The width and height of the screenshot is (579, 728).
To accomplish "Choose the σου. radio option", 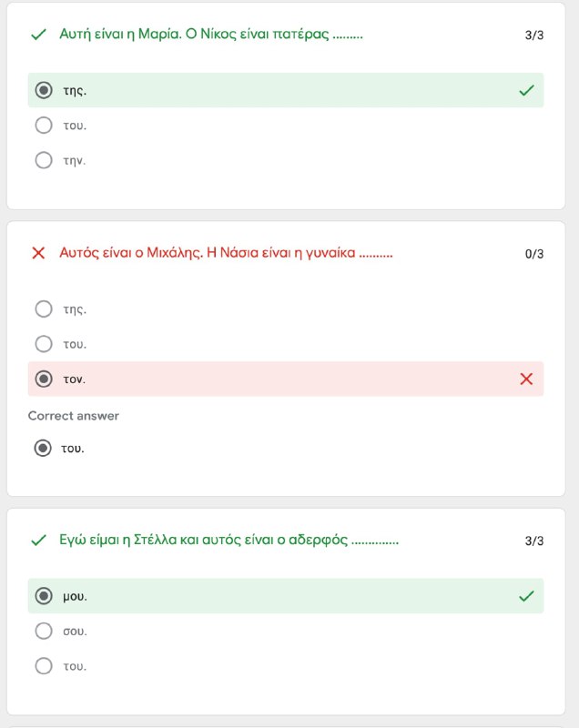I will click(44, 631).
